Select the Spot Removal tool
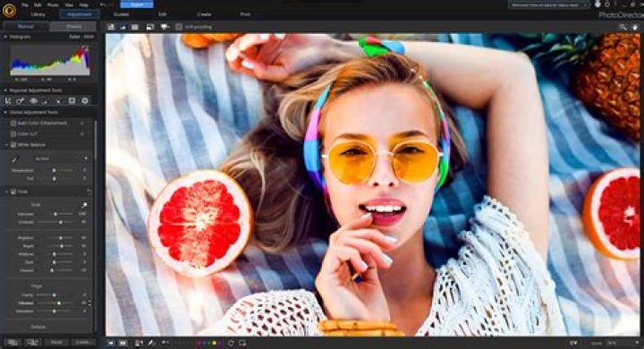 20,101
